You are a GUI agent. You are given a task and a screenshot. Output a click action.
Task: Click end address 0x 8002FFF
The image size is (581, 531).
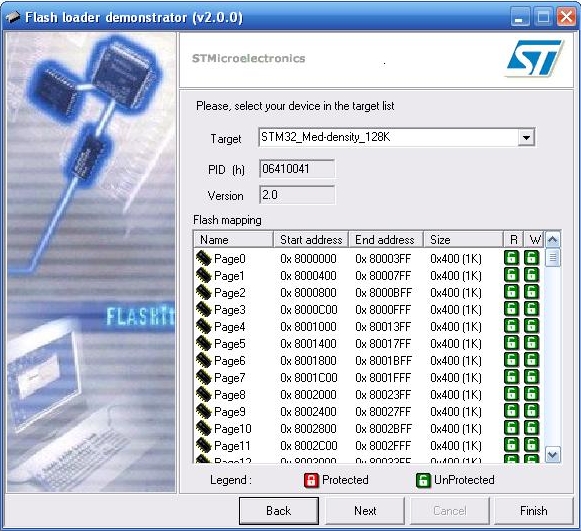(383, 446)
